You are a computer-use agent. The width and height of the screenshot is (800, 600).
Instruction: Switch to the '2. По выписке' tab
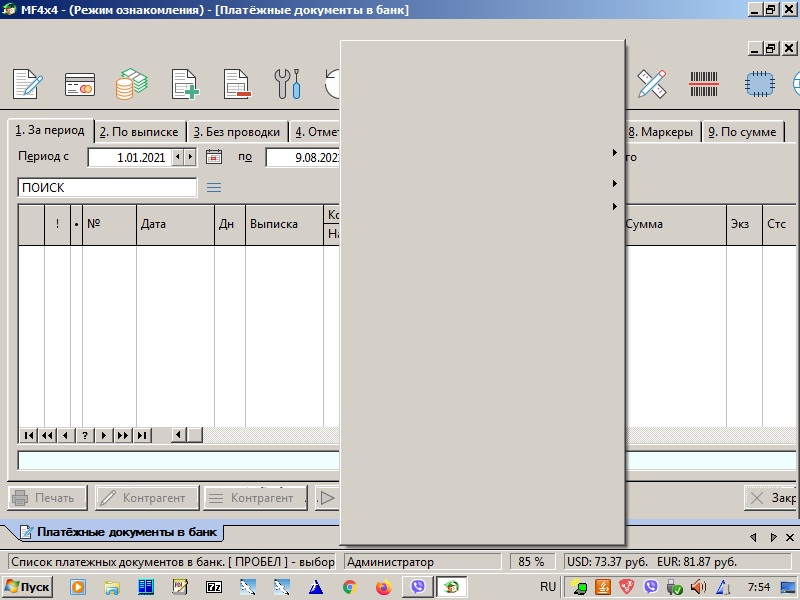point(139,132)
